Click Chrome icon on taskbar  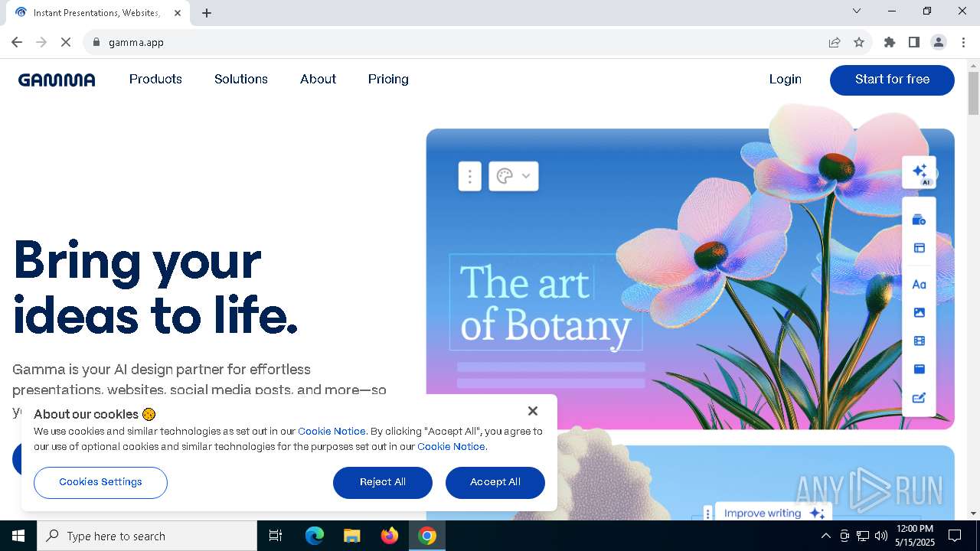coord(427,536)
